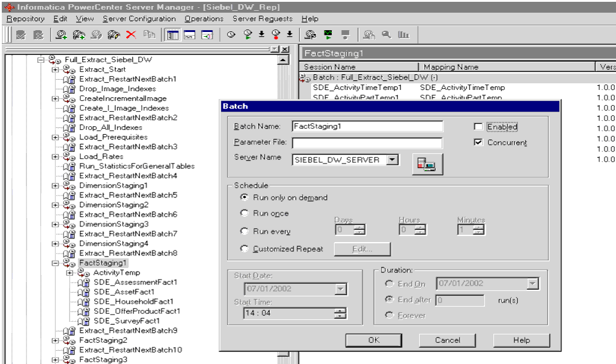The width and height of the screenshot is (616, 364).
Task: Open the Server Configuration menu
Action: [139, 19]
